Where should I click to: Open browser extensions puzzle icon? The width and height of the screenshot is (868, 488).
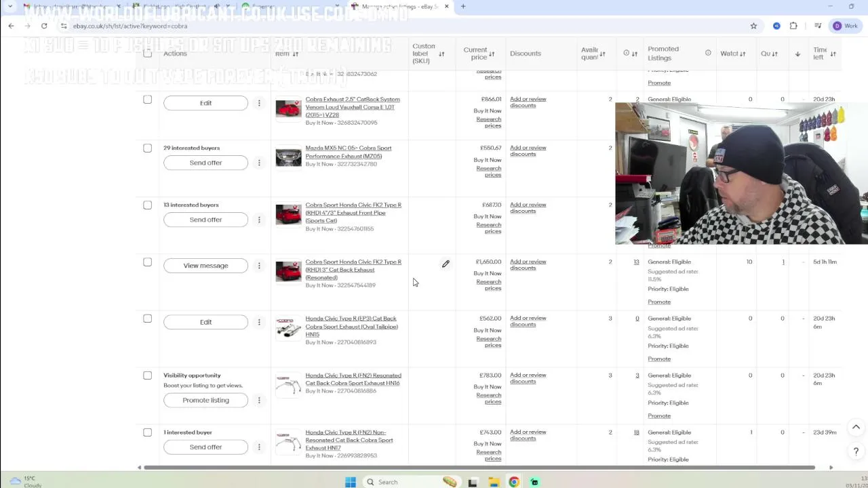point(793,26)
